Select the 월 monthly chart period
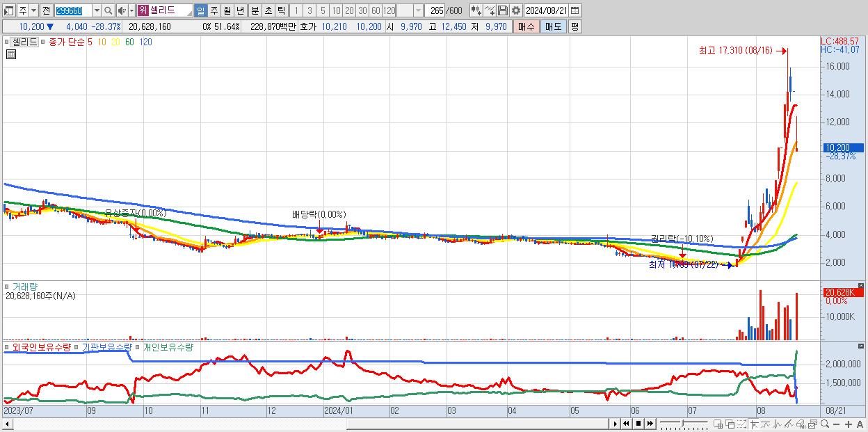Viewport: 868px width, 432px height. (x=227, y=10)
